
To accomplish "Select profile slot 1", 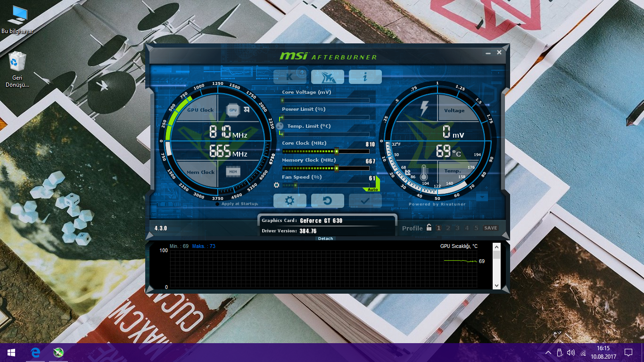I will (x=438, y=228).
